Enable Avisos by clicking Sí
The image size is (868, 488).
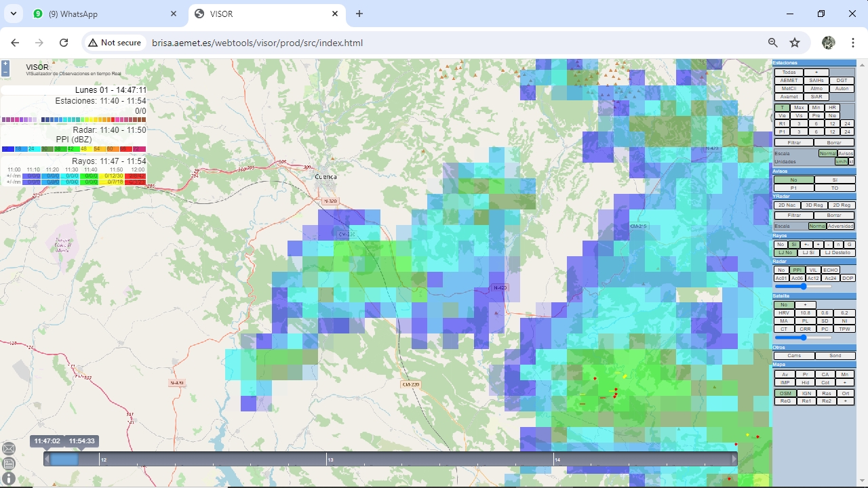pyautogui.click(x=834, y=180)
